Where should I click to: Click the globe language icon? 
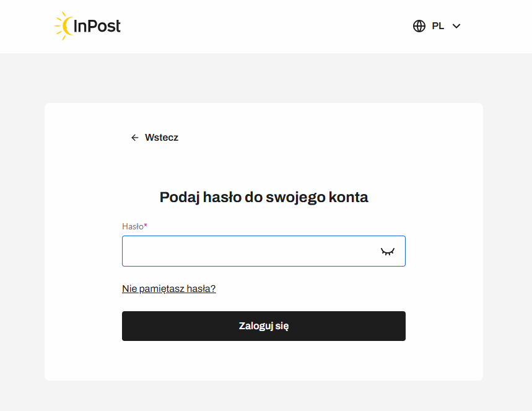click(x=419, y=26)
